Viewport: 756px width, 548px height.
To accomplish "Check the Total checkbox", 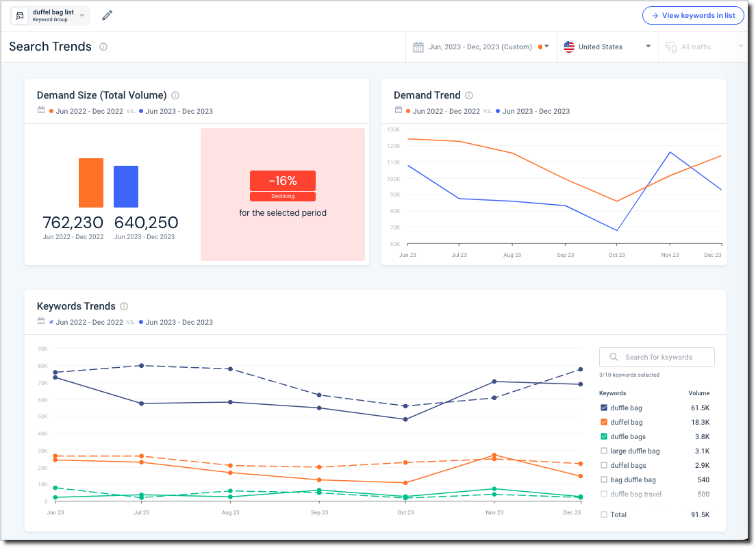I will point(603,514).
